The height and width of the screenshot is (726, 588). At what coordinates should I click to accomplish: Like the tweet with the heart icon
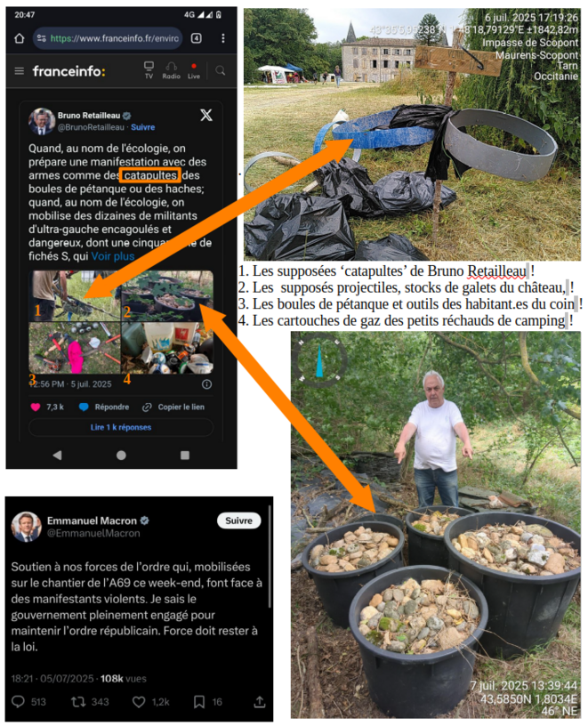tap(36, 407)
